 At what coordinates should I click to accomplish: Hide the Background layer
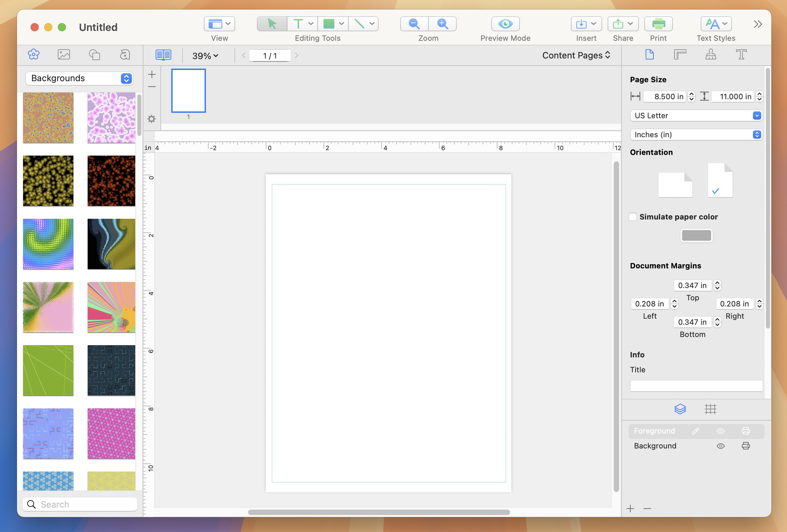tap(720, 445)
